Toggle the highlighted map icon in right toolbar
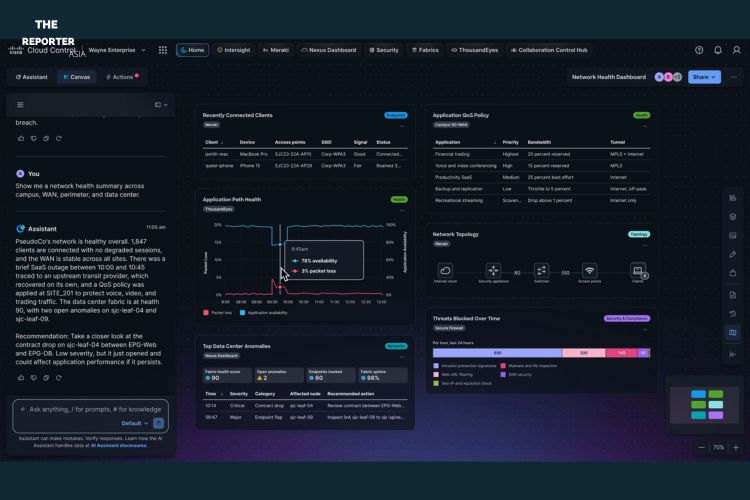This screenshot has width=750, height=500. click(732, 333)
